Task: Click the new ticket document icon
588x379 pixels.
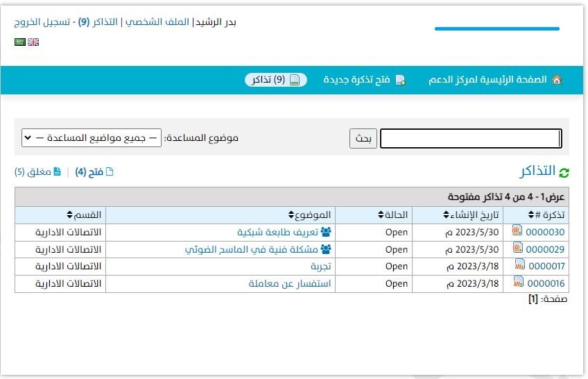Action: [401, 80]
